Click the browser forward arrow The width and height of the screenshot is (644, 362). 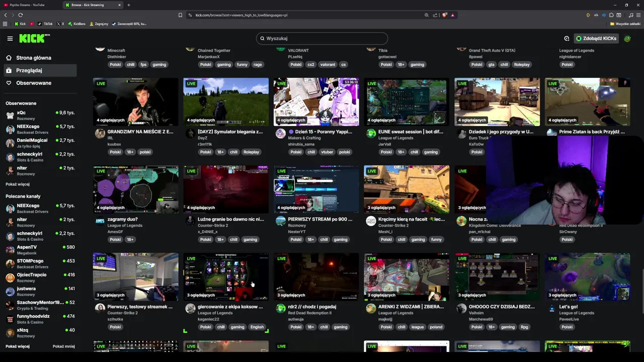13,15
